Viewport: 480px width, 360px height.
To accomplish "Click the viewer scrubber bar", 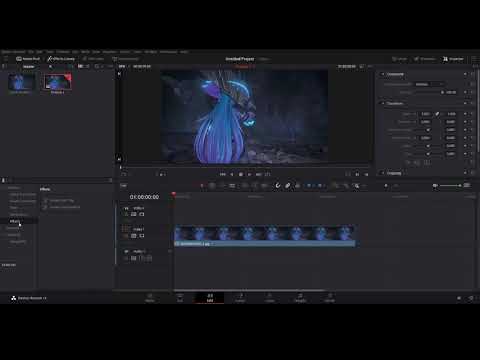I will [x=245, y=167].
